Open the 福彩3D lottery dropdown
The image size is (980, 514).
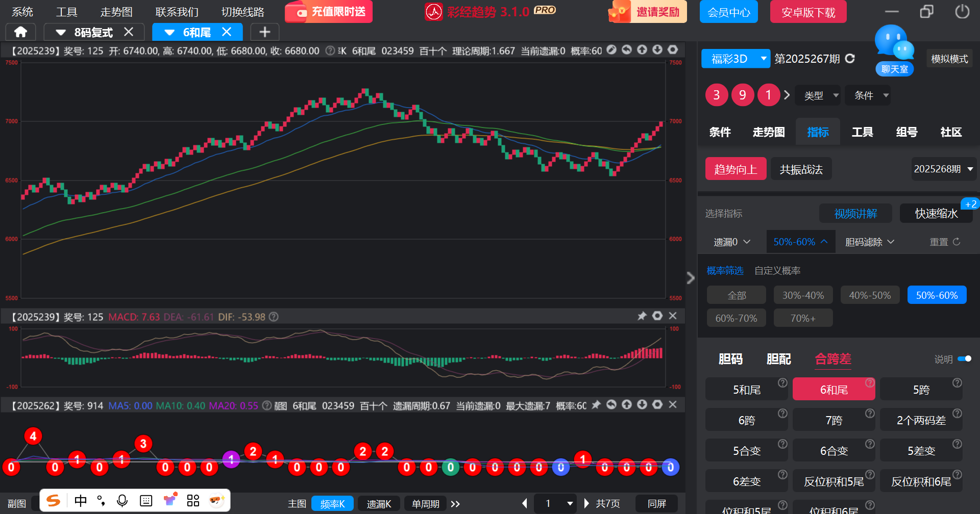[735, 59]
